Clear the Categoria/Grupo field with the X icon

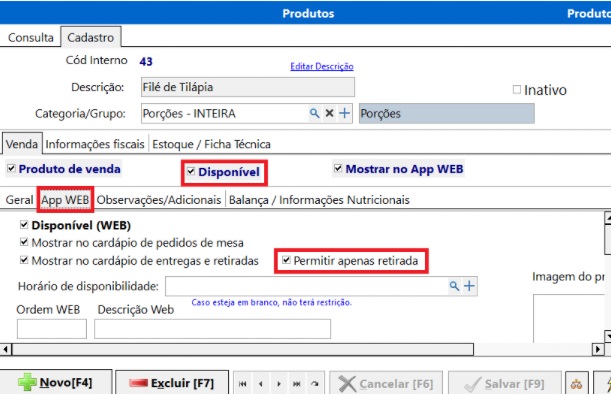point(329,113)
